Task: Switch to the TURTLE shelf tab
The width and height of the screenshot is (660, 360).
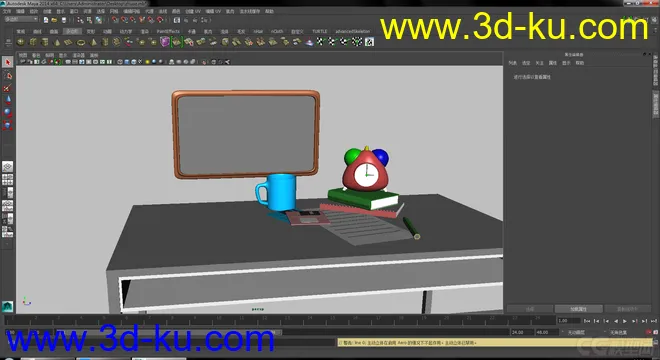Action: 319,32
